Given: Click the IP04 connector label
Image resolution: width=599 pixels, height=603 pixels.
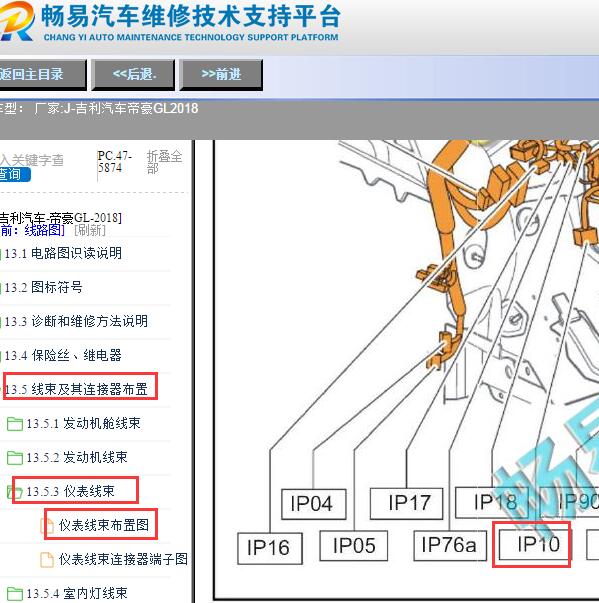Looking at the screenshot, I should (x=313, y=504).
